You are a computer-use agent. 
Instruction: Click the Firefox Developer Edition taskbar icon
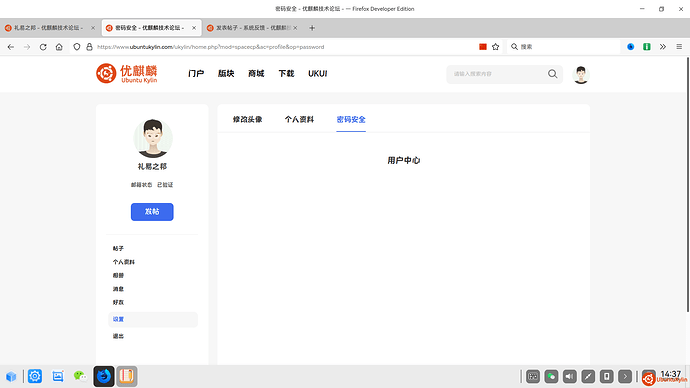pyautogui.click(x=104, y=377)
